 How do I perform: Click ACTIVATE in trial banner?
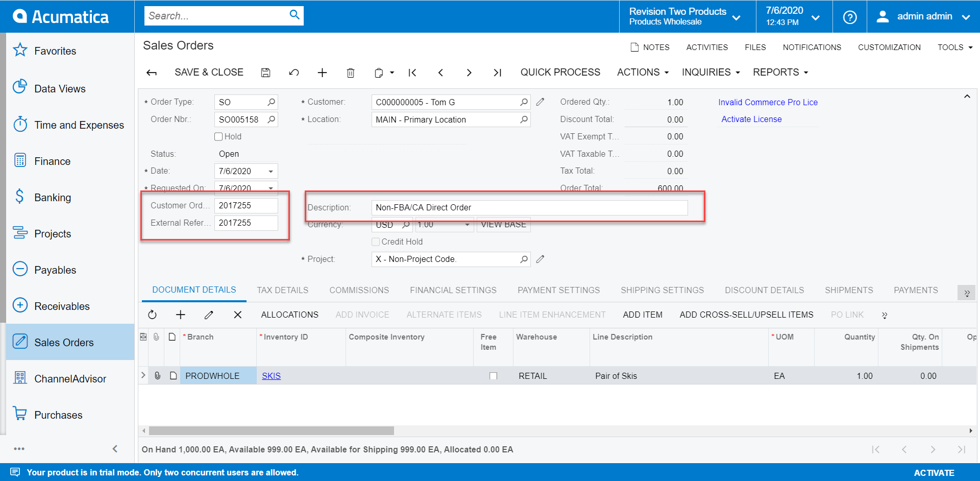tap(934, 473)
